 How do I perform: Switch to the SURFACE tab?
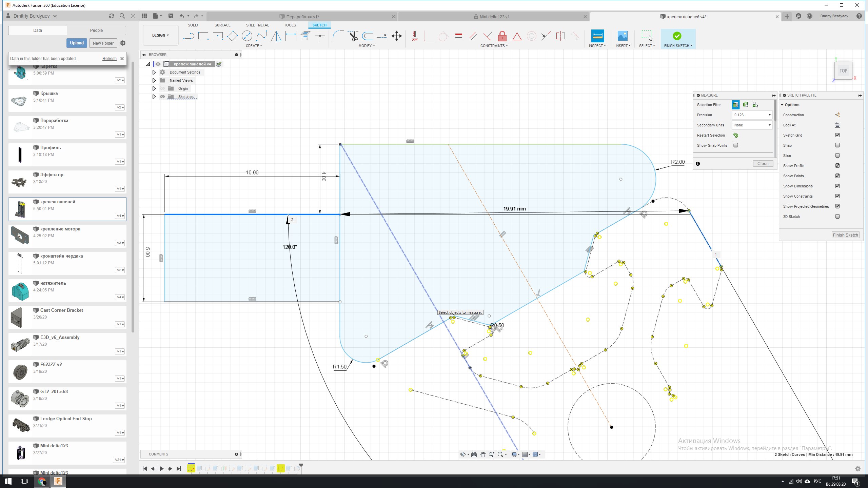point(222,25)
